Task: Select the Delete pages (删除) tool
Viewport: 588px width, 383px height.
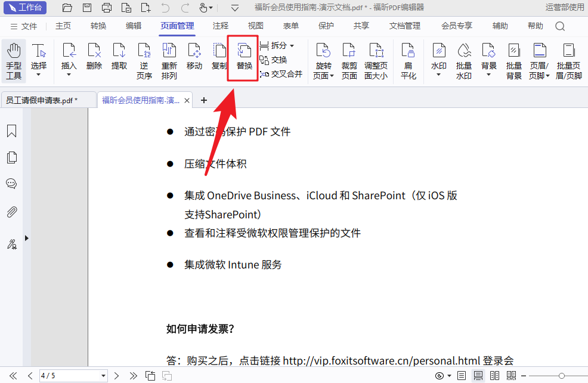Action: click(x=94, y=57)
